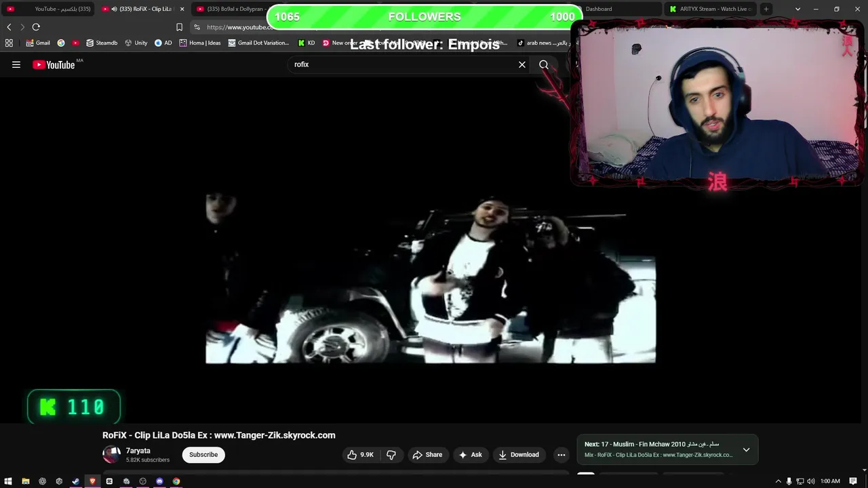Dislike the video

[391, 455]
